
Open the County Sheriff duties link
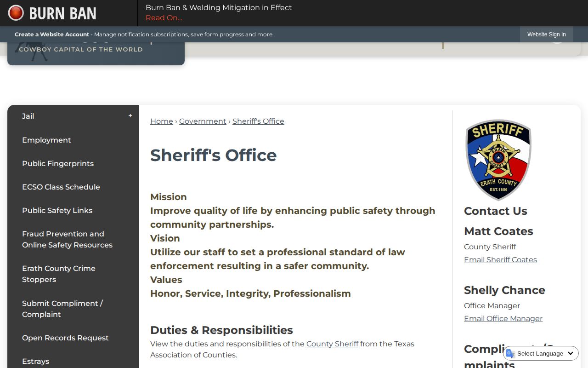tap(332, 344)
